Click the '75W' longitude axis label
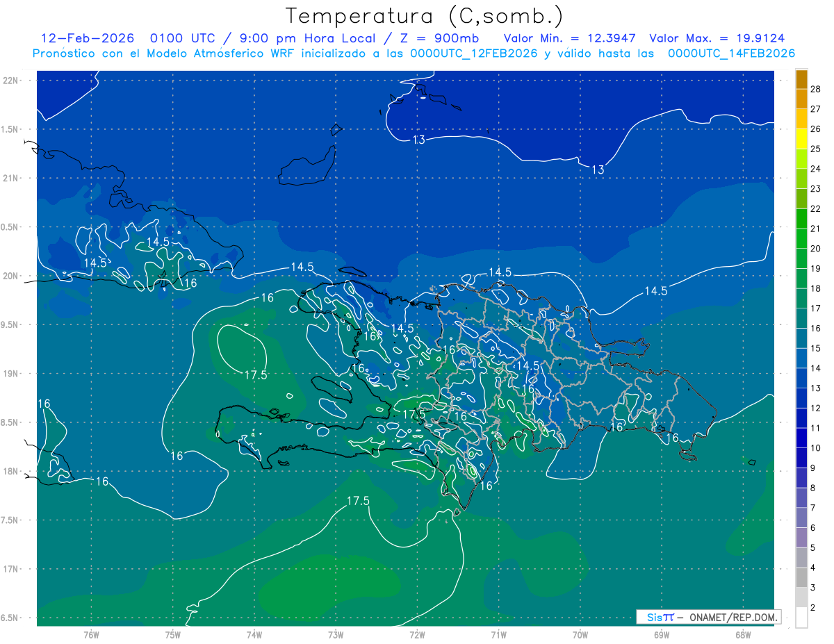This screenshot has width=834, height=644. [x=173, y=635]
